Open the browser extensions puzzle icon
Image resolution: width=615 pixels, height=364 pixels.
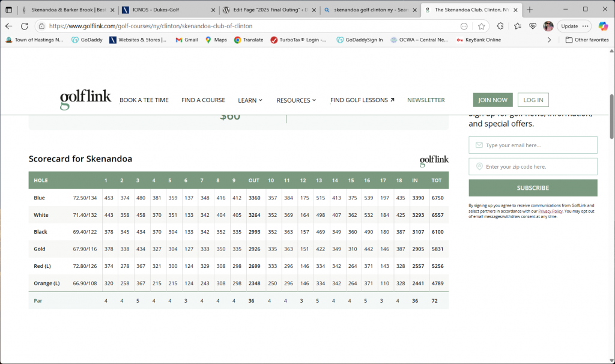click(500, 26)
